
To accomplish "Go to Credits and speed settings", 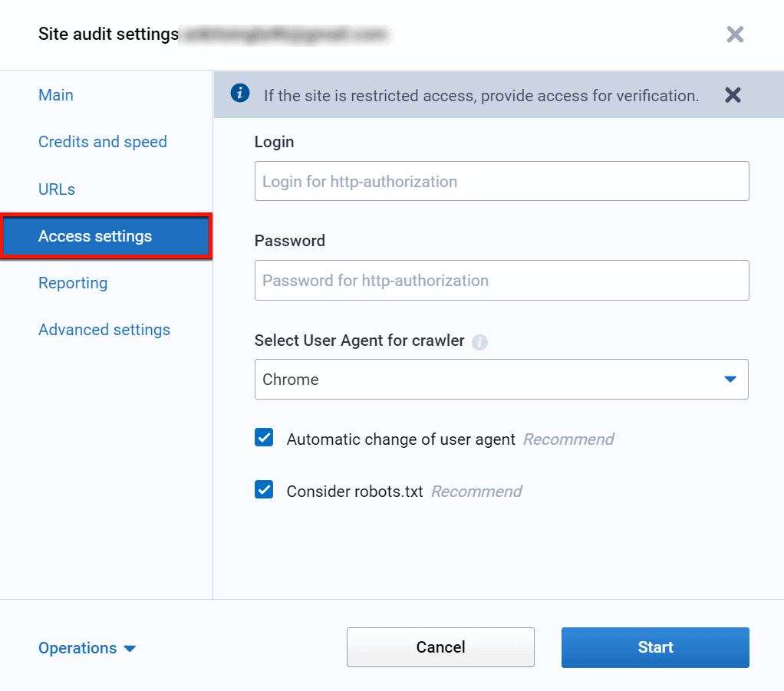I will 102,142.
